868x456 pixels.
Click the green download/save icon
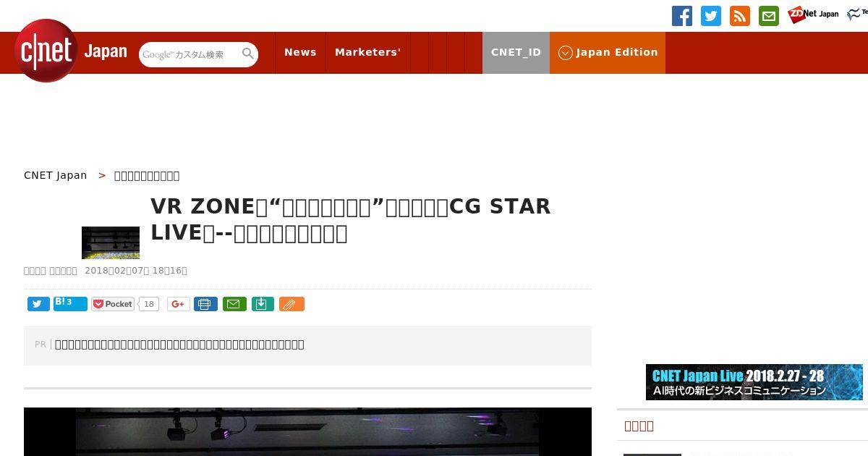click(263, 304)
